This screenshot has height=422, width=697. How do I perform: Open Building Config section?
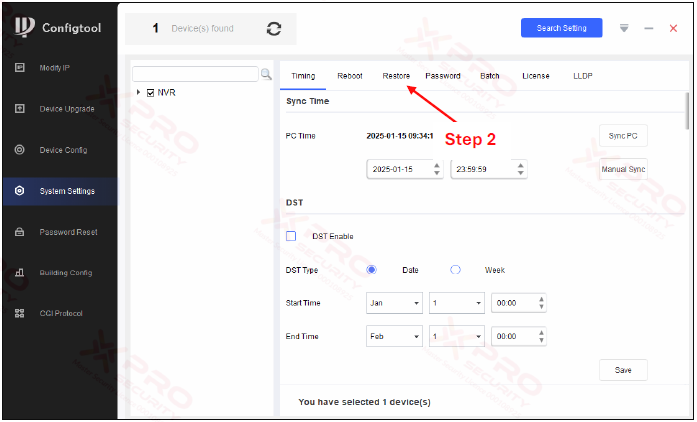pos(66,273)
